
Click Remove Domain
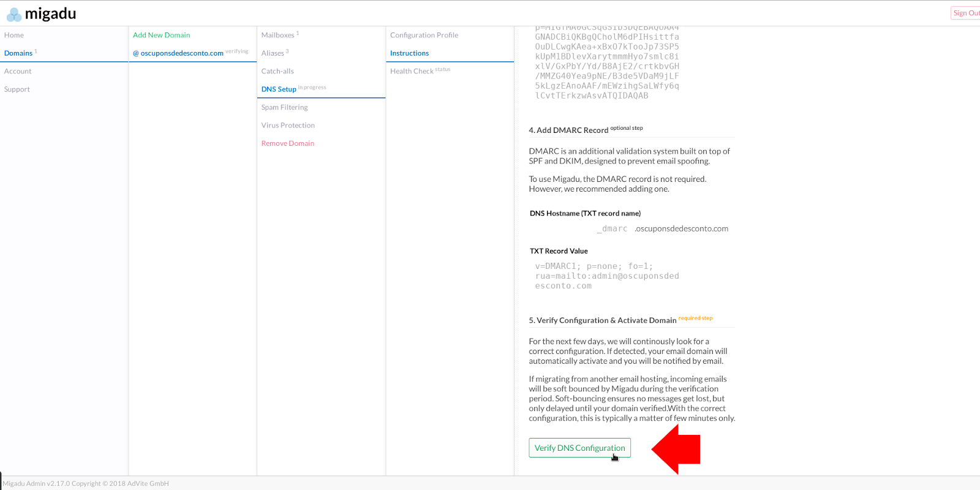tap(288, 143)
